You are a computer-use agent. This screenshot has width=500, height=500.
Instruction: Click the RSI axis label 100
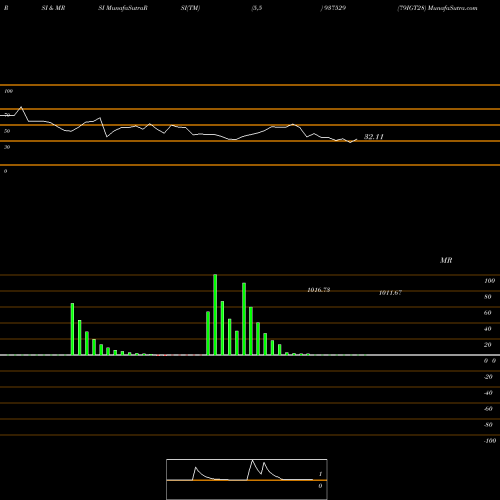pyautogui.click(x=8, y=91)
